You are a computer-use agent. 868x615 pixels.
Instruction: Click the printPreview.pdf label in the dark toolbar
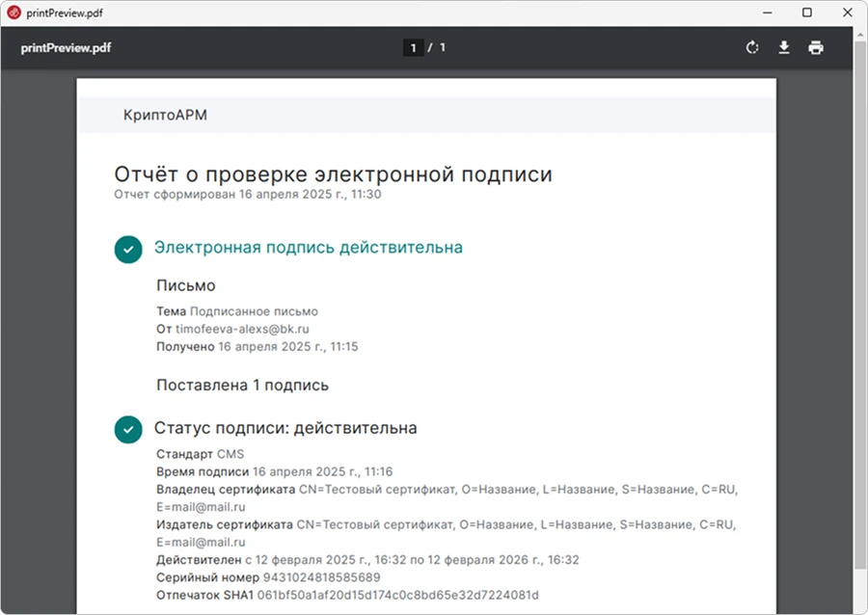pos(65,46)
